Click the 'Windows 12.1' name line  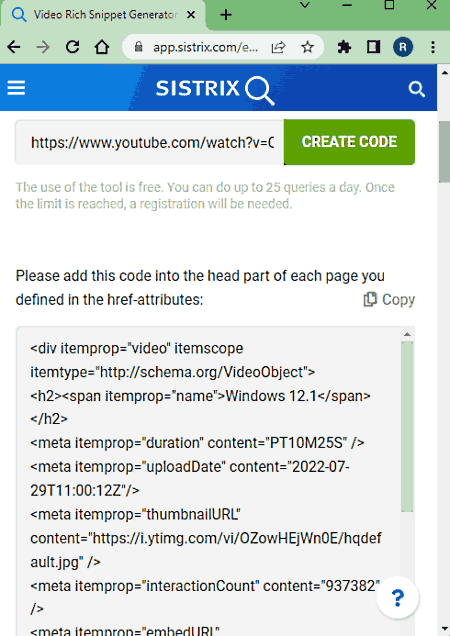[200, 396]
